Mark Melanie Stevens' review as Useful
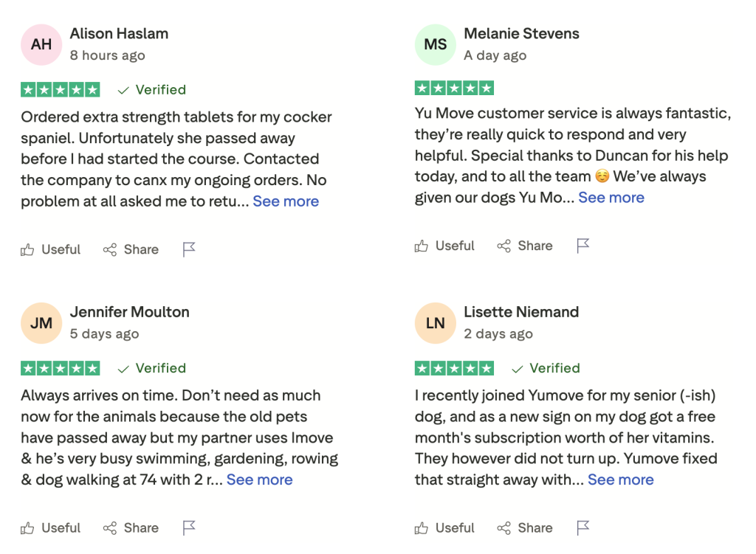 [444, 246]
